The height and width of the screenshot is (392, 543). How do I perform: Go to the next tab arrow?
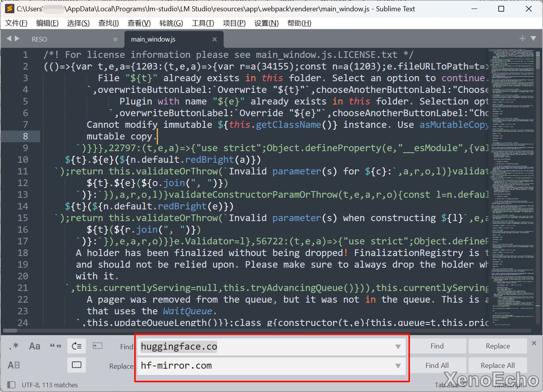click(17, 38)
